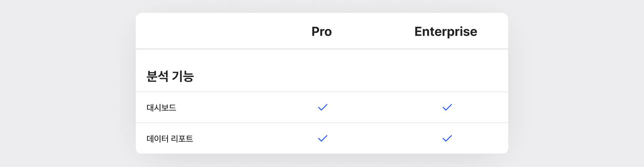Image resolution: width=644 pixels, height=167 pixels.
Task: Click the gray background right of the table
Action: tap(576, 83)
